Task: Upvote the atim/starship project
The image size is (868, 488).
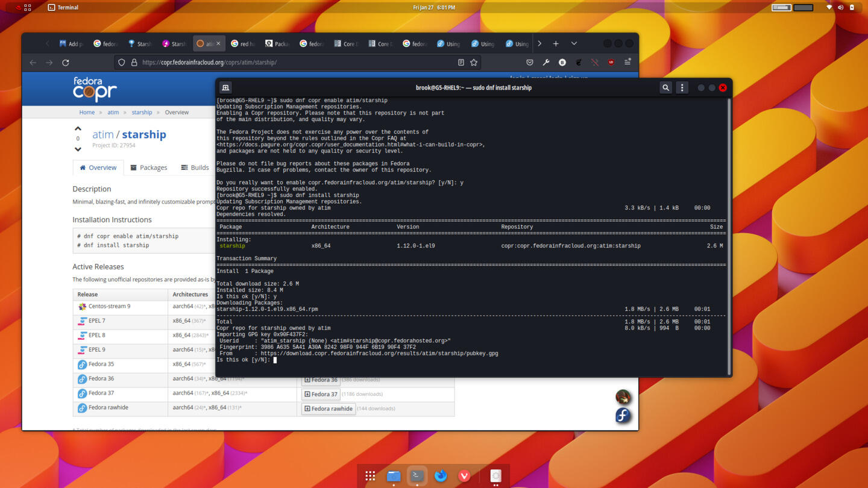Action: point(78,128)
